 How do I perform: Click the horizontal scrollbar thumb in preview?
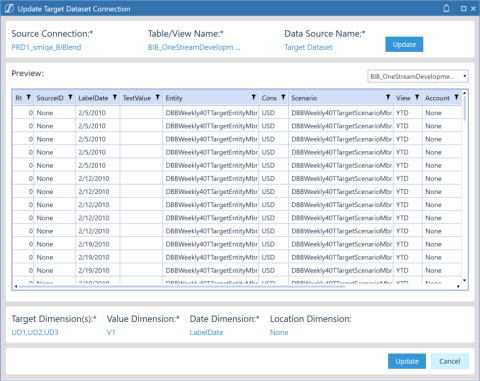pyautogui.click(x=182, y=286)
